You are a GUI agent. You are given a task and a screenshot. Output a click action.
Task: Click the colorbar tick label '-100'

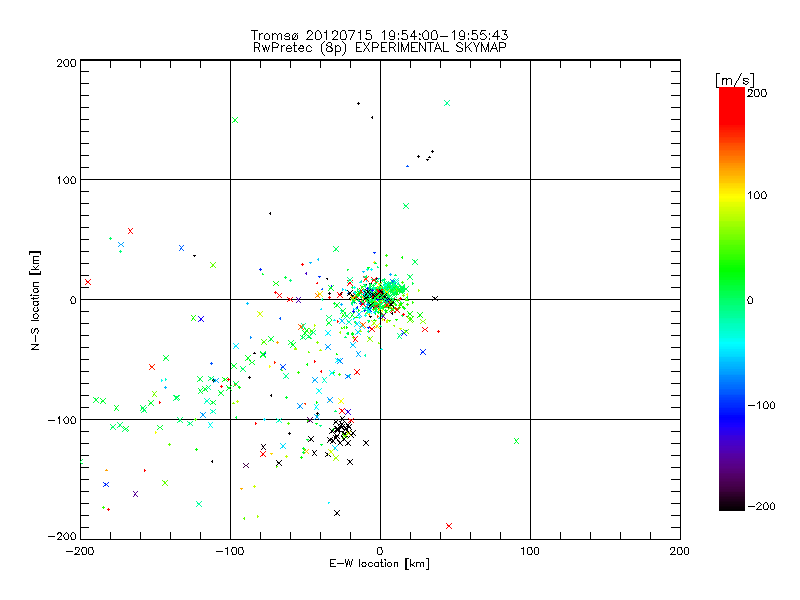coord(761,405)
